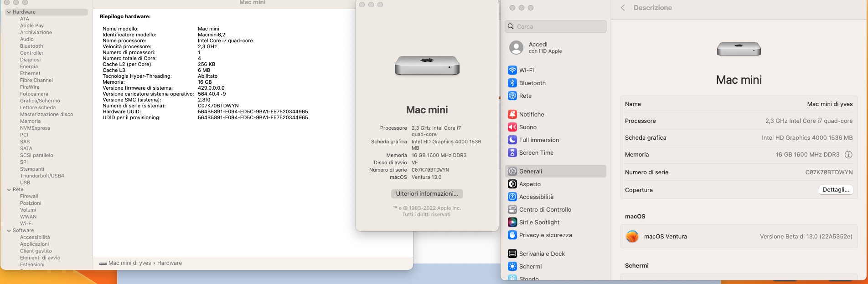Image resolution: width=868 pixels, height=284 pixels.
Task: Open Siri e Spotlight icon
Action: pos(512,222)
